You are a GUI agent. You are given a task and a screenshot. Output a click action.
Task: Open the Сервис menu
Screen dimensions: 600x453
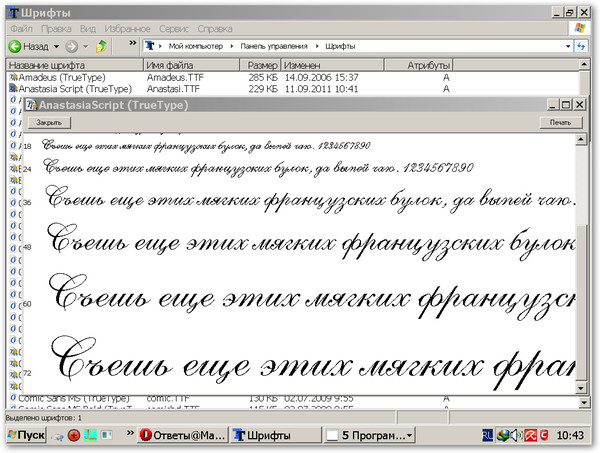tap(174, 29)
